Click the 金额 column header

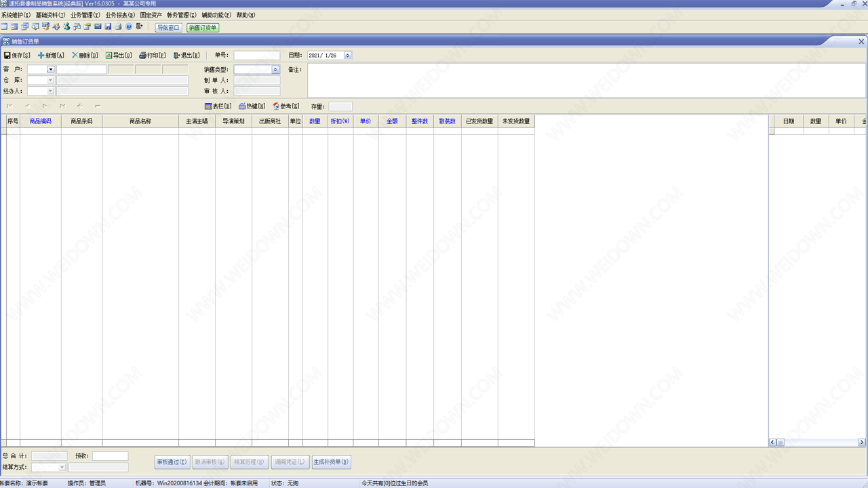[393, 121]
